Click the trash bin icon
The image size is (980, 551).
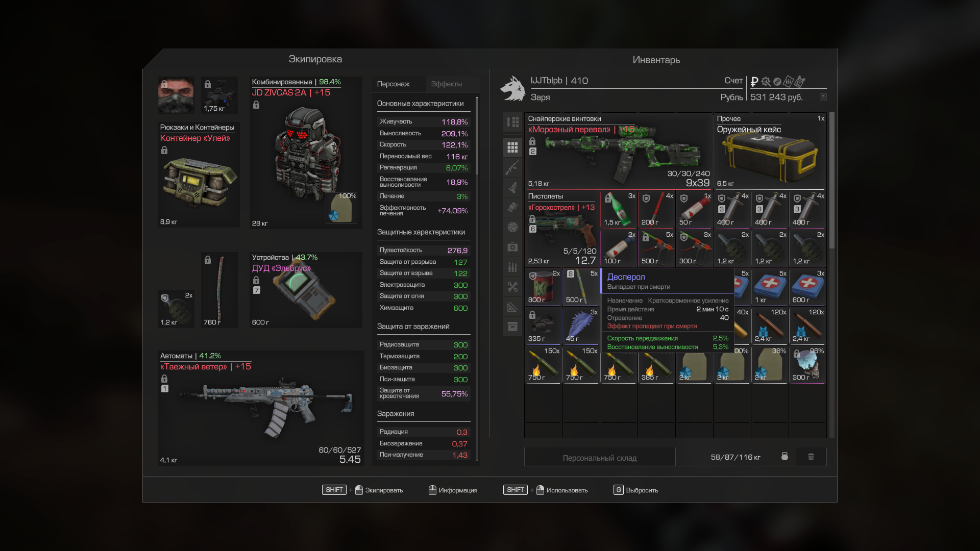811,457
